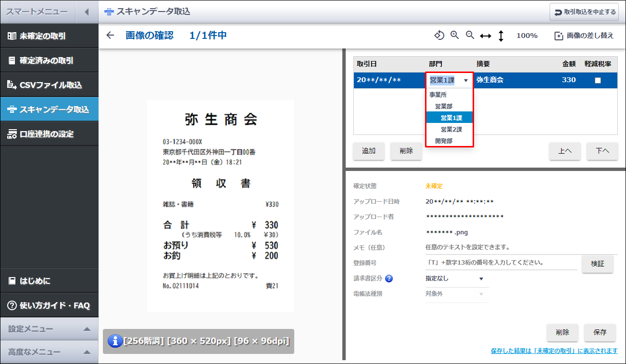626x364 pixels.
Task: Open help icon beside 請求書区分
Action: 389,279
